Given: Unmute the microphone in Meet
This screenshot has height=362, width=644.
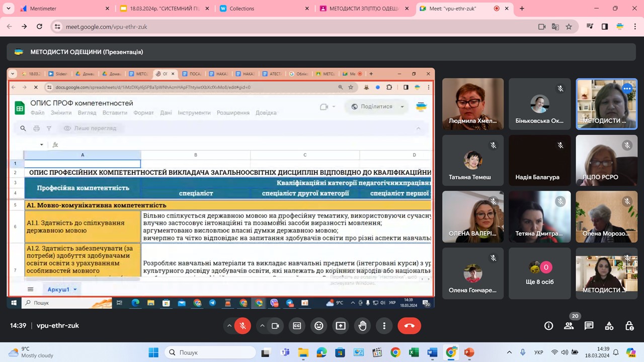Looking at the screenshot, I should 243,326.
